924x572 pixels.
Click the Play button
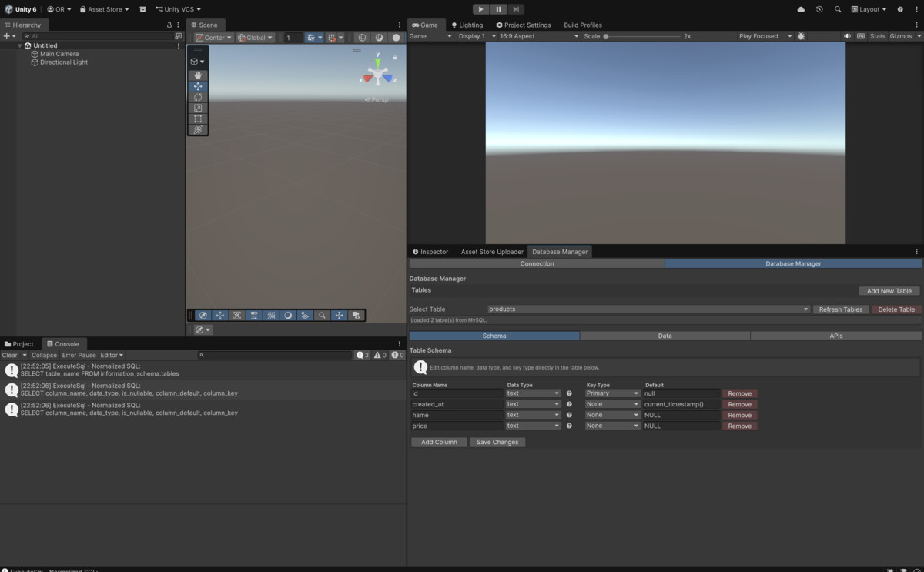pyautogui.click(x=480, y=9)
